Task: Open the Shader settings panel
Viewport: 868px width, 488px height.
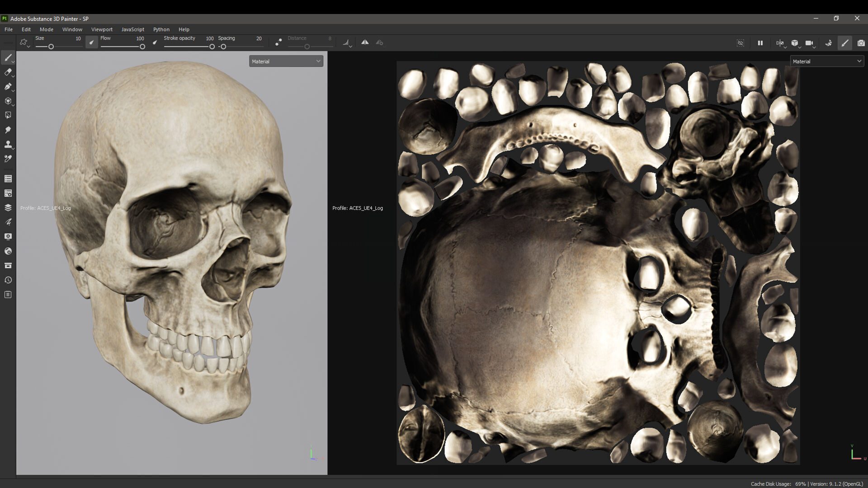Action: click(x=8, y=251)
